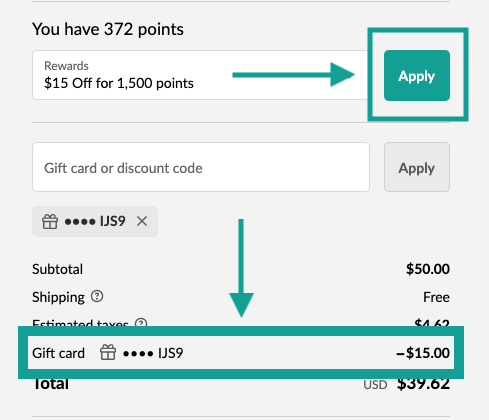Click the IJS9 code in Gift card row

[x=170, y=353]
